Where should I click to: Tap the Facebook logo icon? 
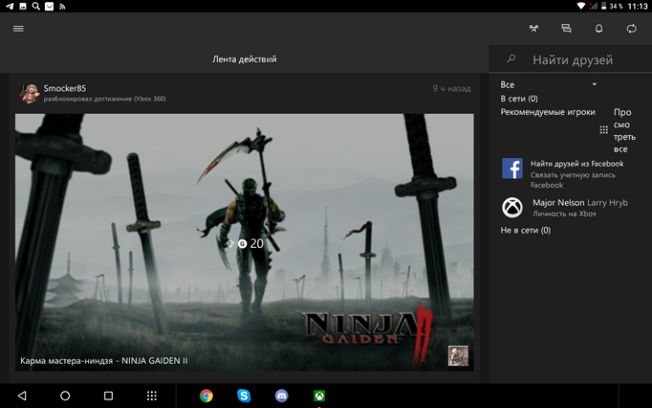pos(512,168)
